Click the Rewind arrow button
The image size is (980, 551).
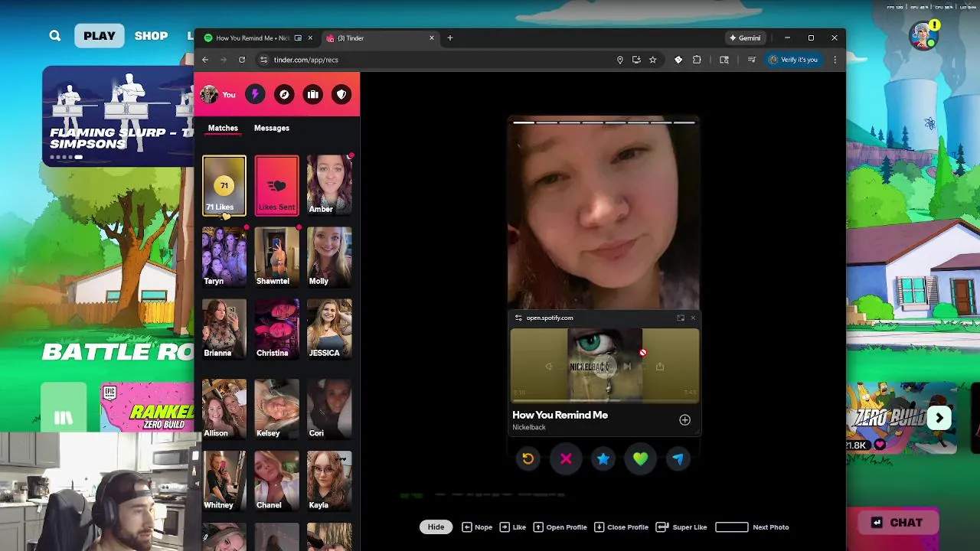(528, 458)
